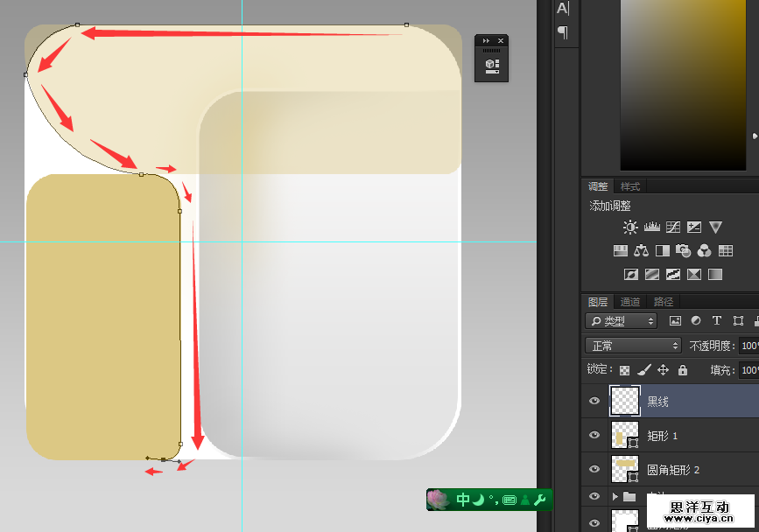Open the Character panel icon

tap(563, 8)
